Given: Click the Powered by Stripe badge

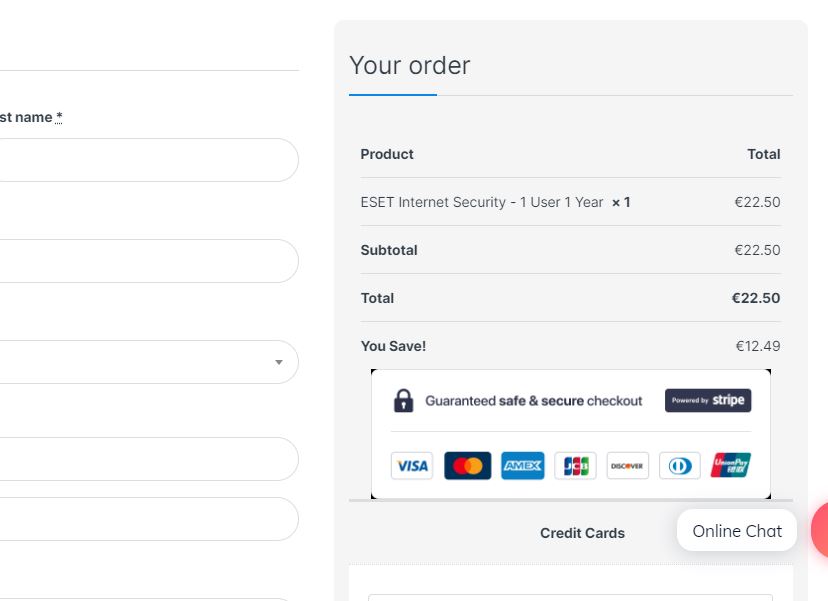Looking at the screenshot, I should (x=708, y=400).
